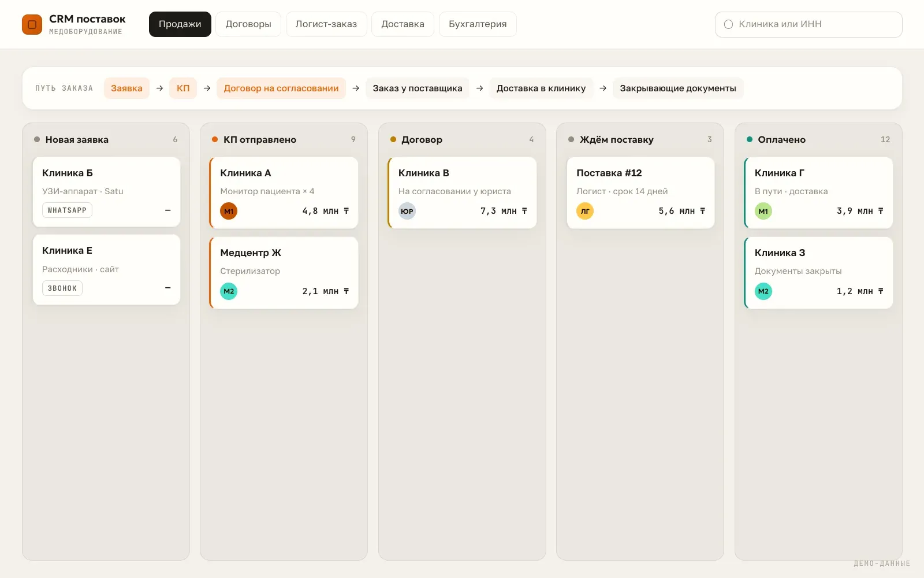Open the Продажи tab
This screenshot has height=578, width=924.
(x=180, y=24)
